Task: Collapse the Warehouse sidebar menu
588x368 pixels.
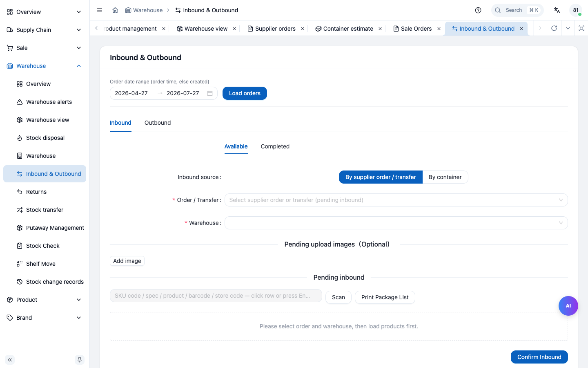Action: [45, 66]
